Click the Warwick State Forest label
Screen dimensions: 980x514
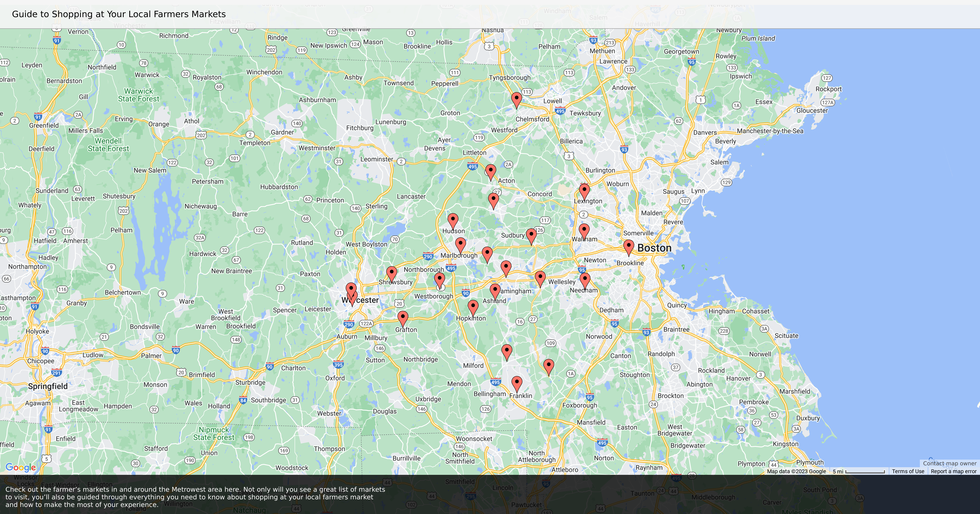(139, 95)
